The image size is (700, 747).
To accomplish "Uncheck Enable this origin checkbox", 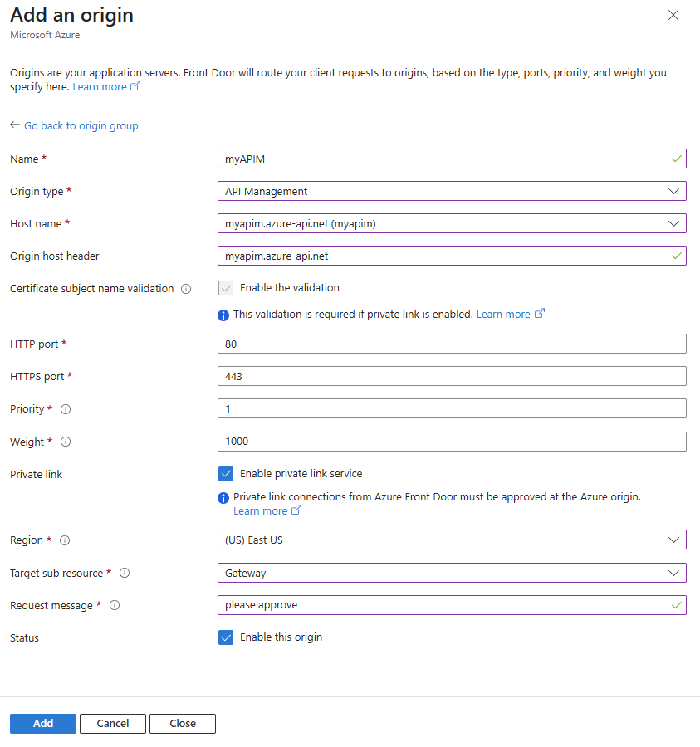I will point(226,637).
